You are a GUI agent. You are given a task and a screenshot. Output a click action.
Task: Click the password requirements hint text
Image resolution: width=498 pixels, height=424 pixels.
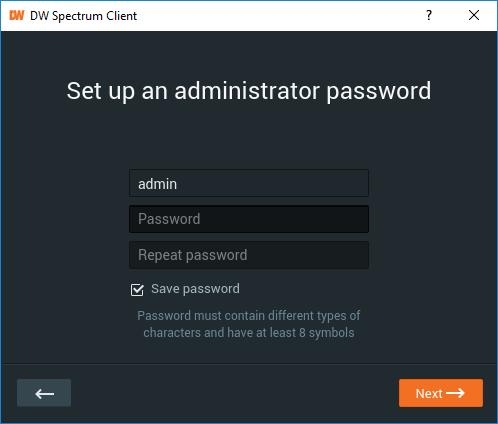tap(249, 324)
